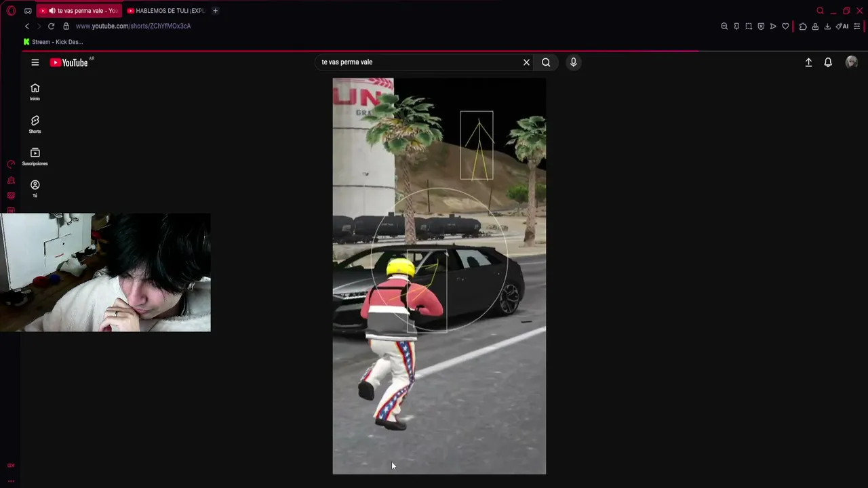Open Inicio in the YouTube sidebar
868x488 pixels.
(x=35, y=92)
